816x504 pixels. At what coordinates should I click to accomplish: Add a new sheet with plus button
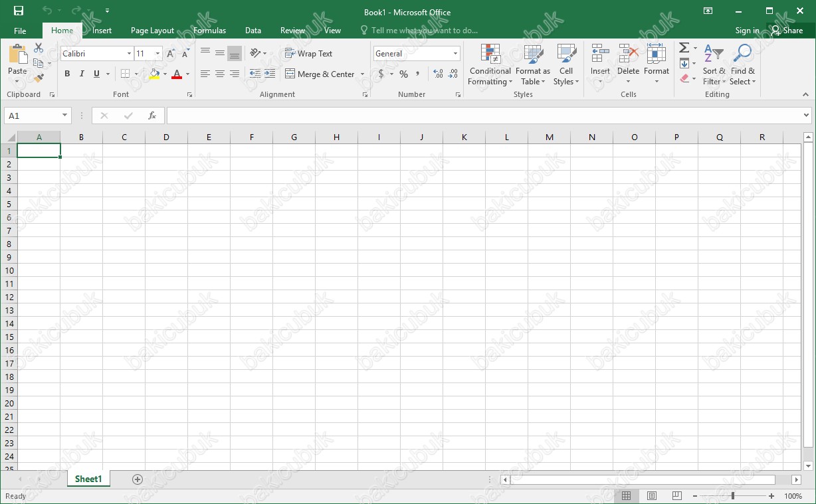[x=138, y=479]
